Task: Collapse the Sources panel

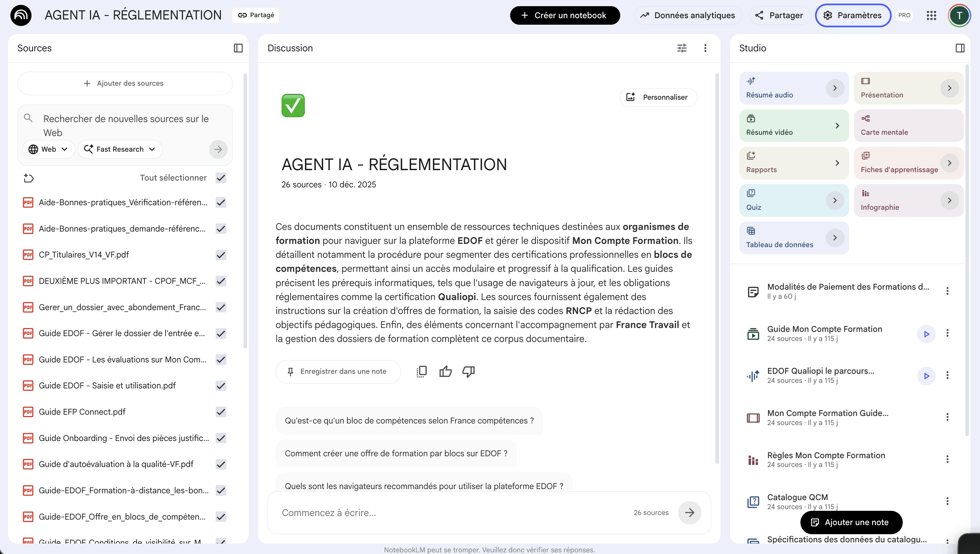Action: (238, 48)
